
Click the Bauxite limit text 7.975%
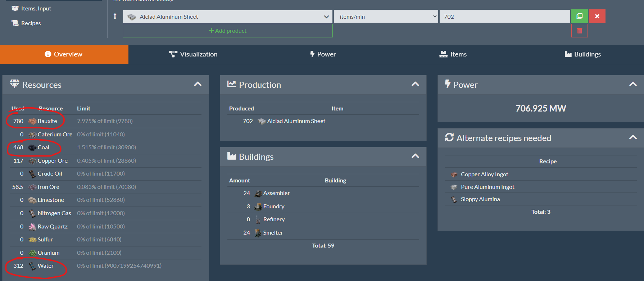pyautogui.click(x=105, y=121)
